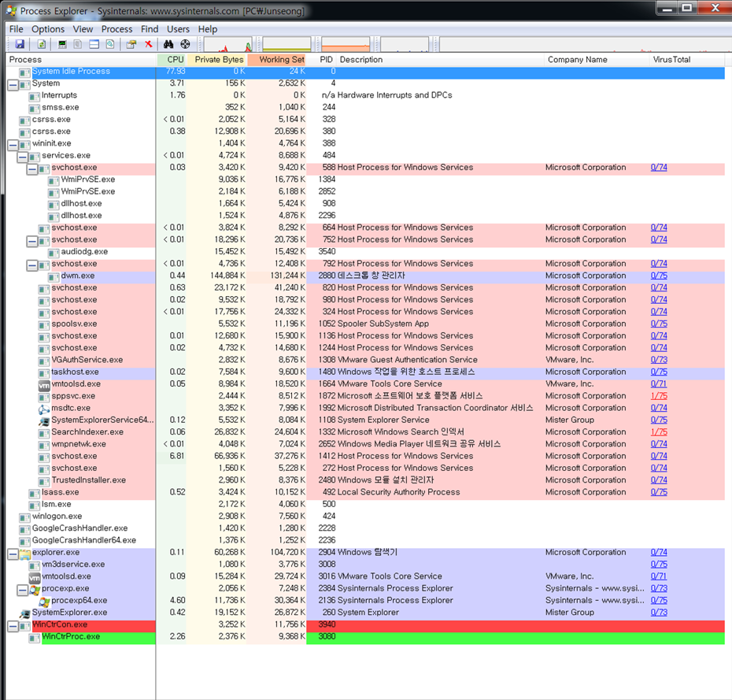
Task: Open the Properties toolbar icon
Action: [131, 44]
